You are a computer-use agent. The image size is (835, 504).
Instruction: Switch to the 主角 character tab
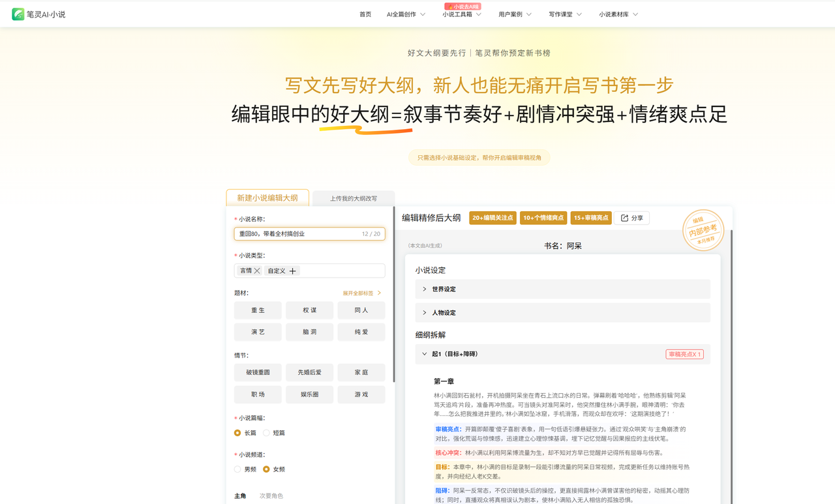[240, 496]
